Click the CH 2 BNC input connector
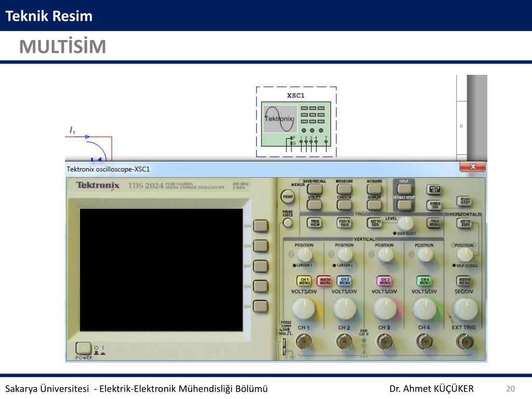The image size is (532, 399). click(345, 342)
